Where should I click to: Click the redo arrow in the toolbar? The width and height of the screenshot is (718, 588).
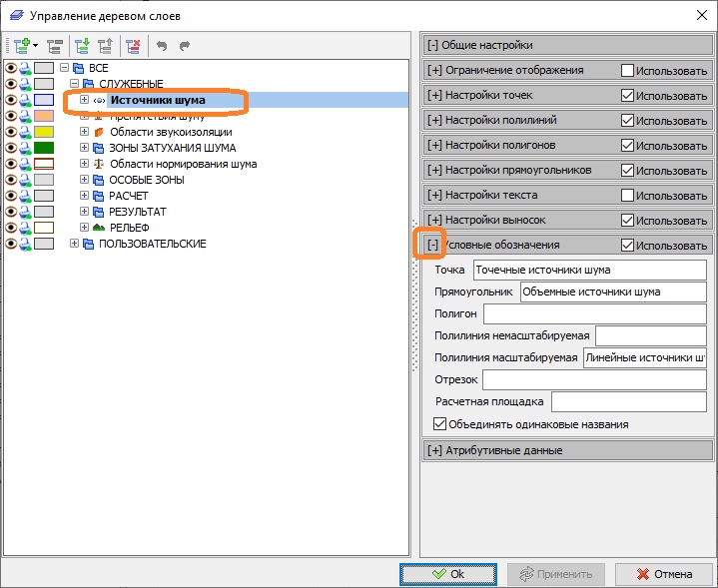click(x=185, y=45)
